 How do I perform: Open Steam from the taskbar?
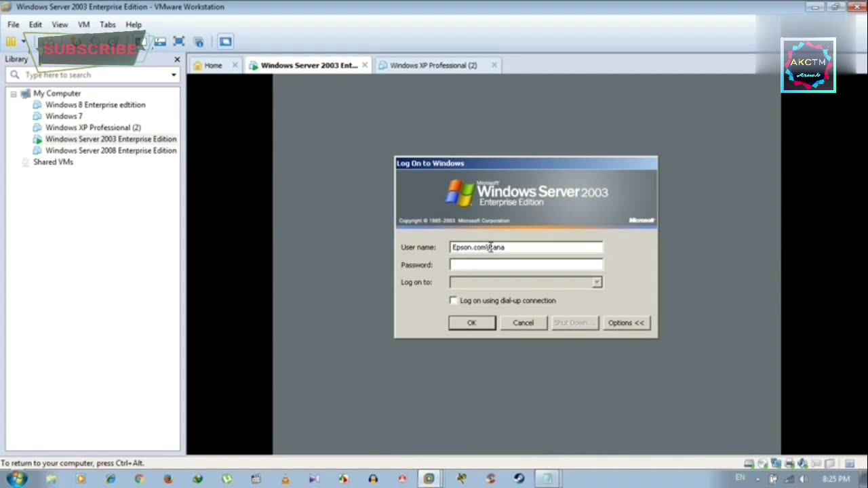519,479
